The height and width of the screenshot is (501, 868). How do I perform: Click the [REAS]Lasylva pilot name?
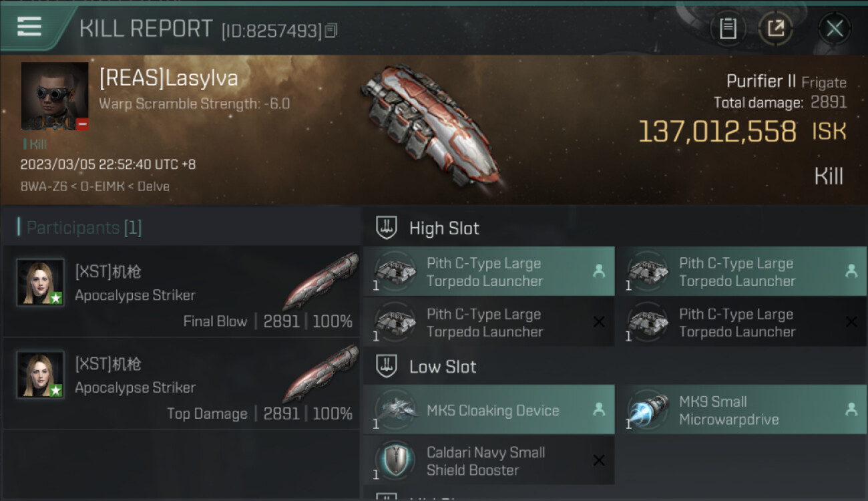tap(168, 78)
